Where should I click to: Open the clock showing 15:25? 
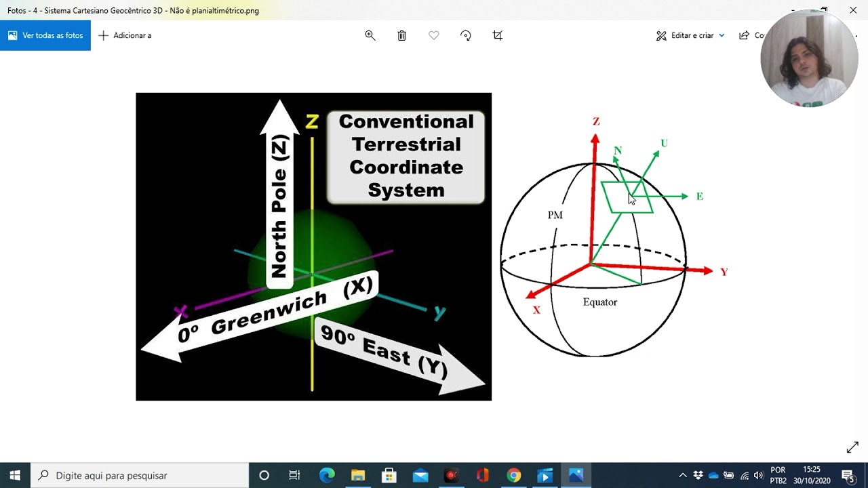pyautogui.click(x=812, y=475)
